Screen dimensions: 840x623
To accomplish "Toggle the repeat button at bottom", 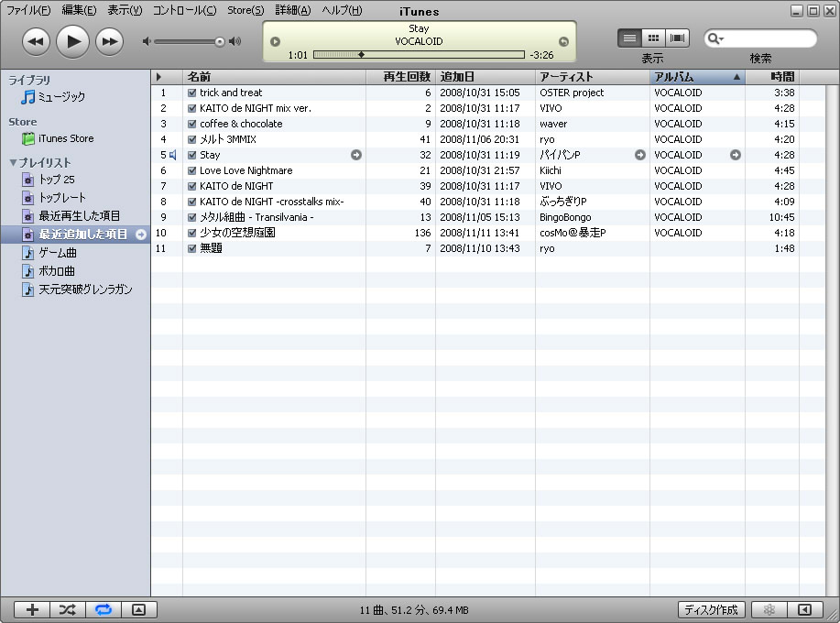I will (104, 609).
